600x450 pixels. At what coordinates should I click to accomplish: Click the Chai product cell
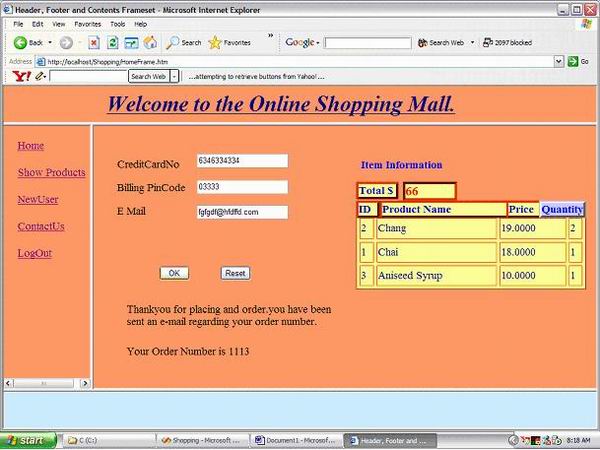click(x=437, y=252)
